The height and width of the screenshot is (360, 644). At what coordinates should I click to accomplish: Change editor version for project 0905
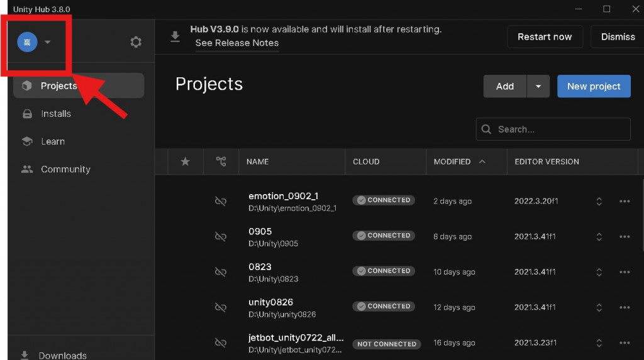599,236
